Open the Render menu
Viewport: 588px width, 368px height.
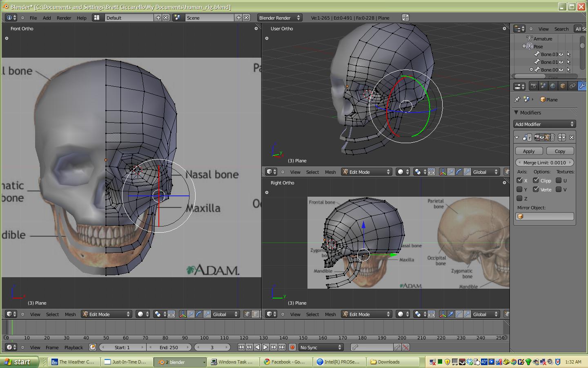(x=64, y=18)
